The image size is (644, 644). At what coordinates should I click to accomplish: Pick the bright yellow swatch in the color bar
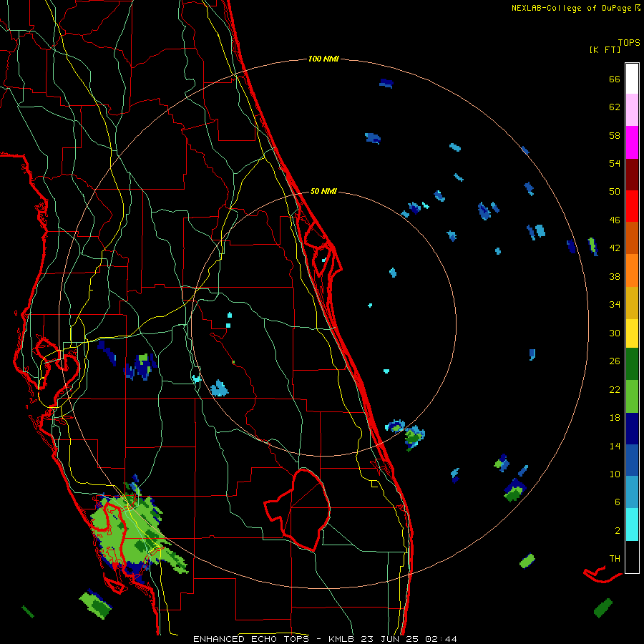[x=632, y=333]
